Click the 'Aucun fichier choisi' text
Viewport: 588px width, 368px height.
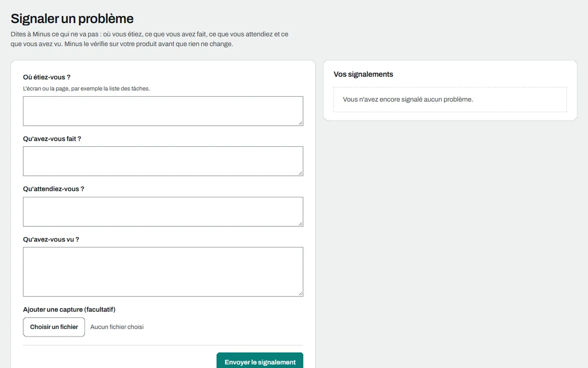pyautogui.click(x=117, y=327)
